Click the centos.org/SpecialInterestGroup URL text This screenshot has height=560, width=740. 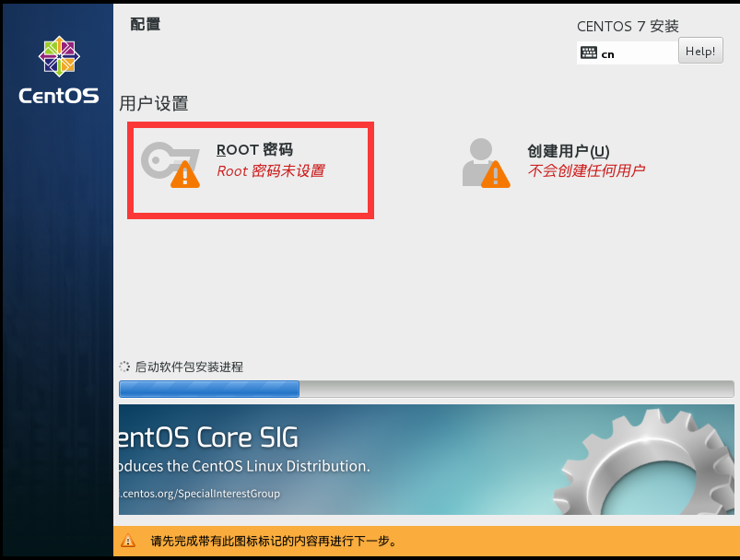(x=199, y=494)
